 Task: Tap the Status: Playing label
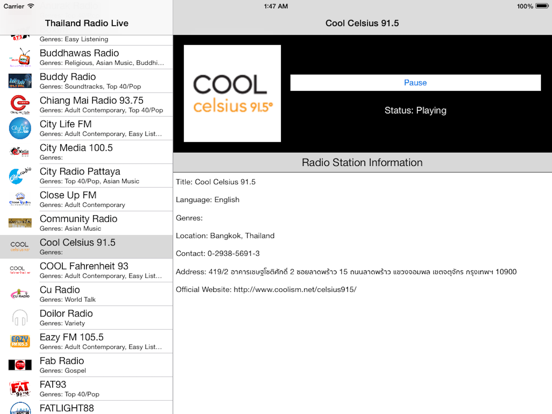pos(415,111)
